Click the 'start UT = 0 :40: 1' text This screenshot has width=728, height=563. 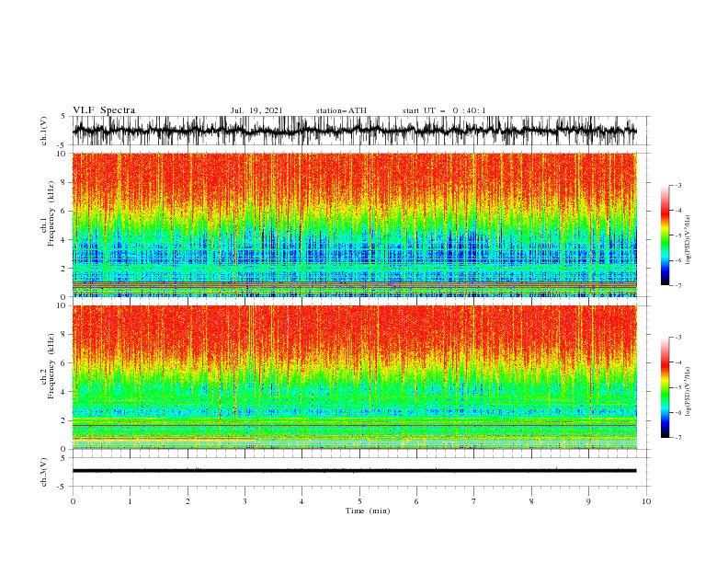444,110
